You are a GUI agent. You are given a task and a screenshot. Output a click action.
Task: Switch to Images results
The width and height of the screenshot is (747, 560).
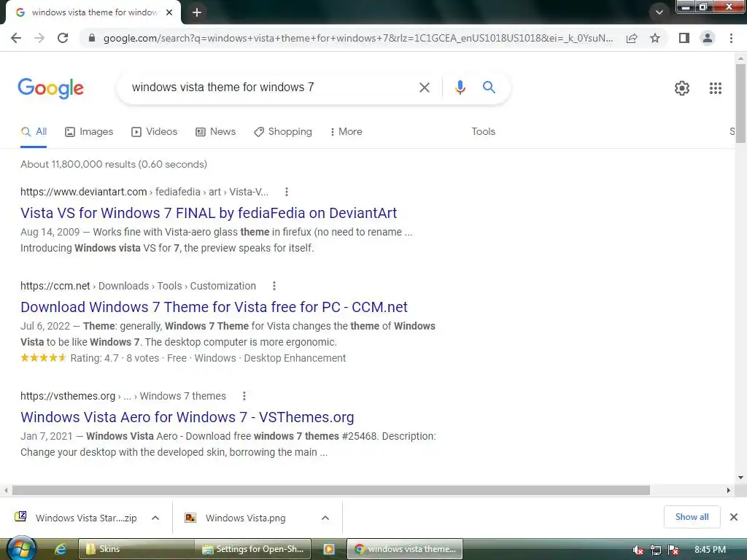89,132
